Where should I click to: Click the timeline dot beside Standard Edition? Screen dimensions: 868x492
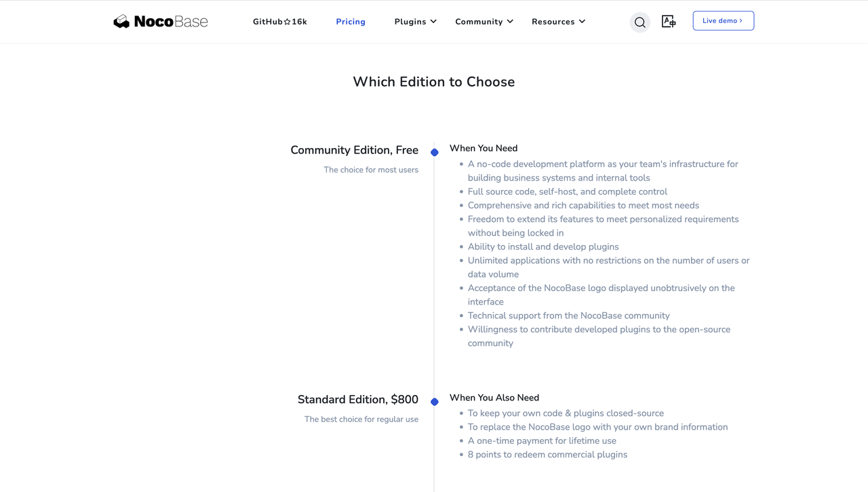coord(434,401)
